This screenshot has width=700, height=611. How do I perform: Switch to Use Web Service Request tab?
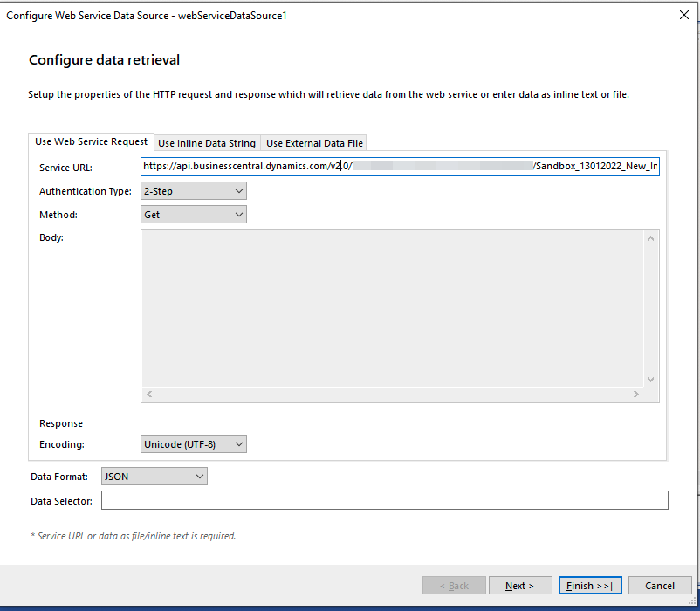click(91, 141)
